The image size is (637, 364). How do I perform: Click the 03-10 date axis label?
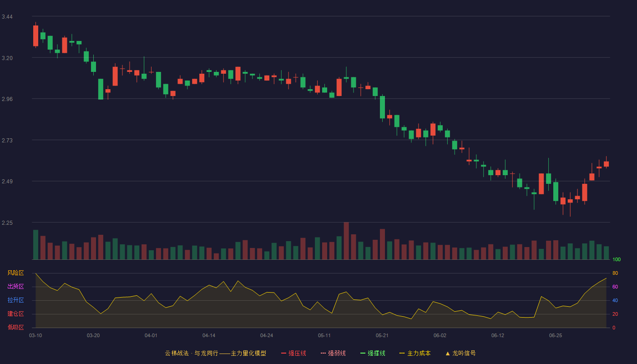point(35,335)
